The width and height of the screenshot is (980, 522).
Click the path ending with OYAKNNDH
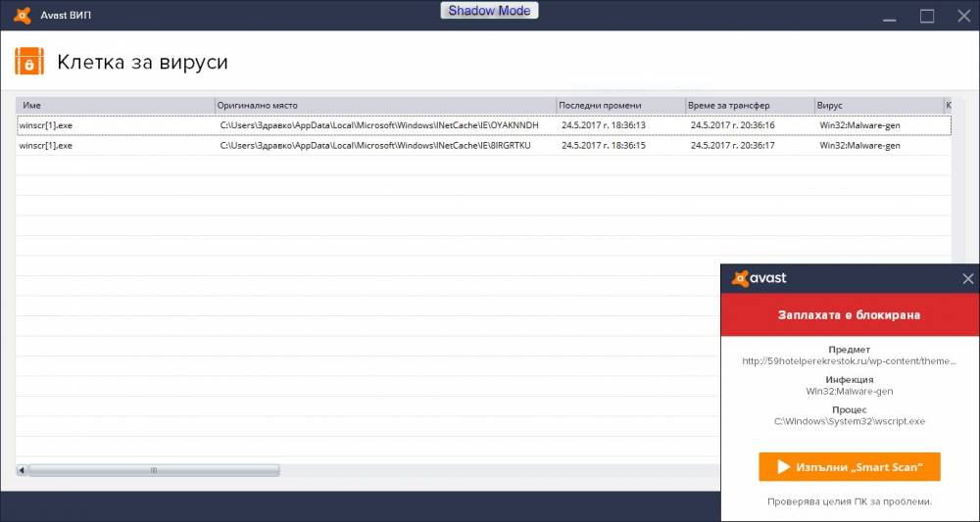click(x=379, y=125)
